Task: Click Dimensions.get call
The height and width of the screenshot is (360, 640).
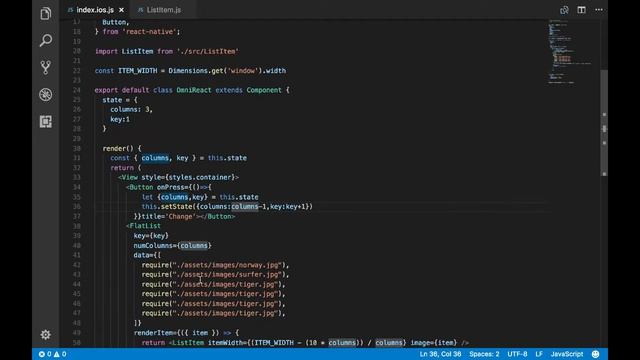Action: (x=196, y=71)
